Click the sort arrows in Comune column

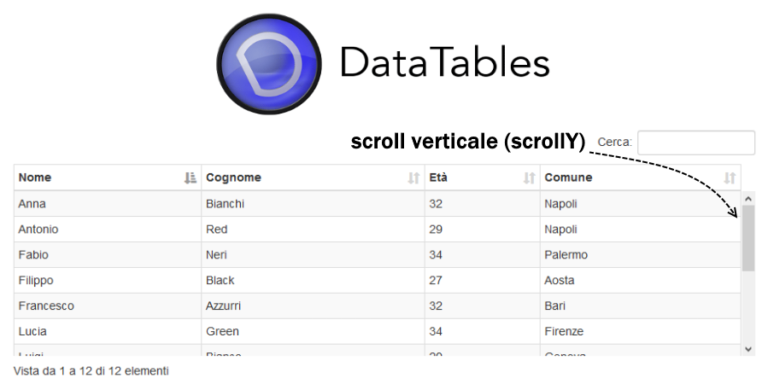(730, 178)
